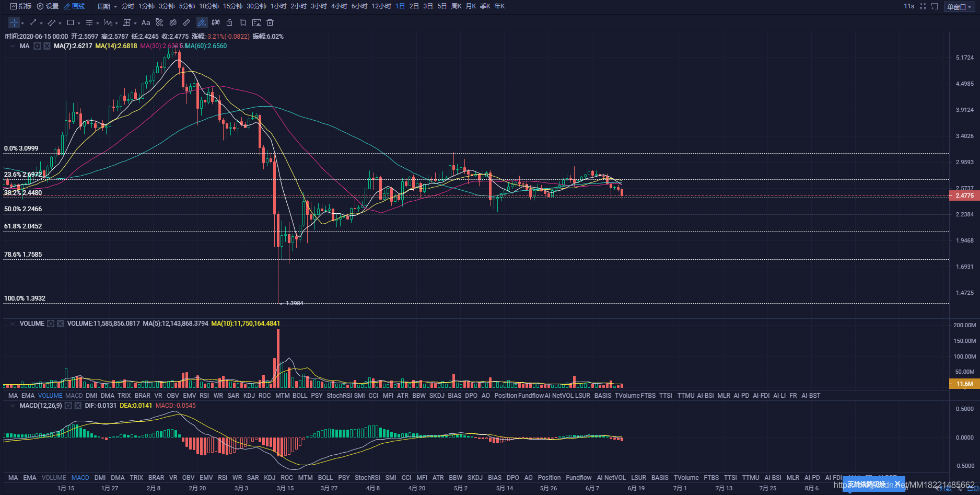The height and width of the screenshot is (495, 980).
Task: Select TTSI in the volume panel indicator row
Action: coord(666,396)
